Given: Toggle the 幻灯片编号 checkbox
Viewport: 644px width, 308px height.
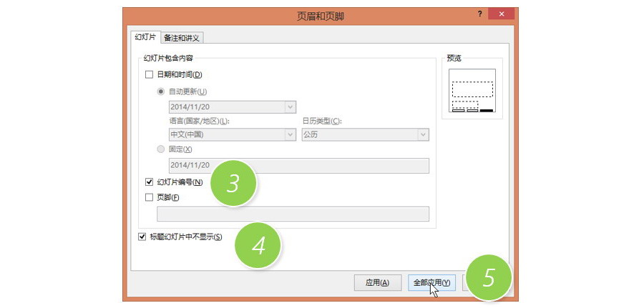Looking at the screenshot, I should (x=149, y=182).
